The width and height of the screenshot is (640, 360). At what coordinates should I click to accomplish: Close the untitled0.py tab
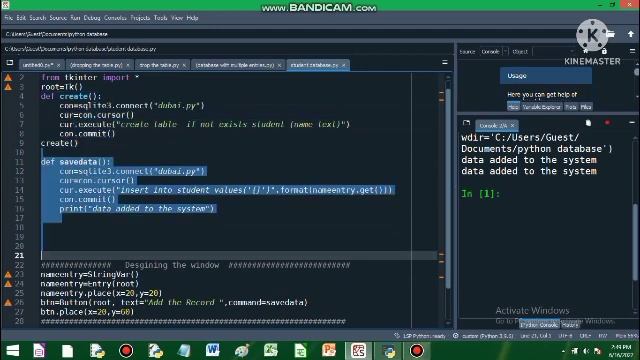pos(58,65)
